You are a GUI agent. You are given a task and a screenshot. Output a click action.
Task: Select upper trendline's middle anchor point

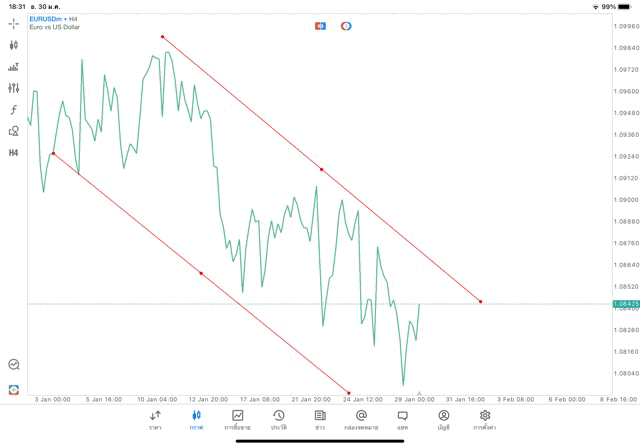click(x=321, y=170)
